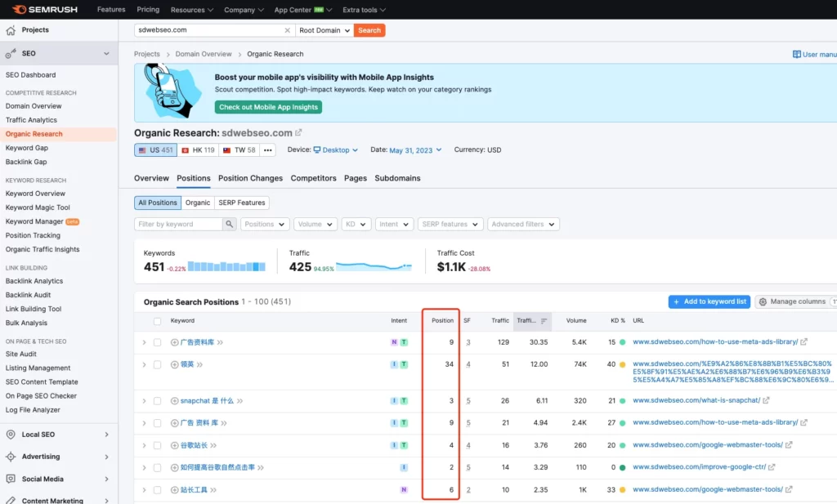The width and height of the screenshot is (837, 504).
Task: Select the HK 119 database
Action: pos(198,150)
